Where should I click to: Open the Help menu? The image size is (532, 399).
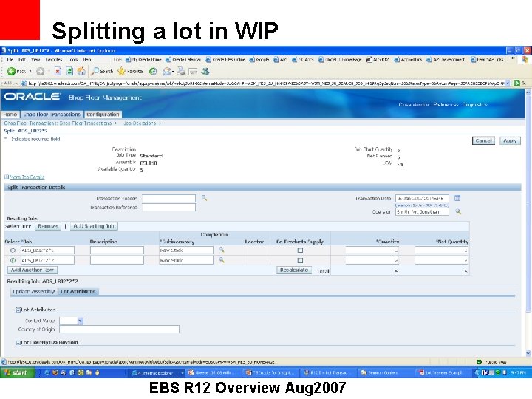87,60
